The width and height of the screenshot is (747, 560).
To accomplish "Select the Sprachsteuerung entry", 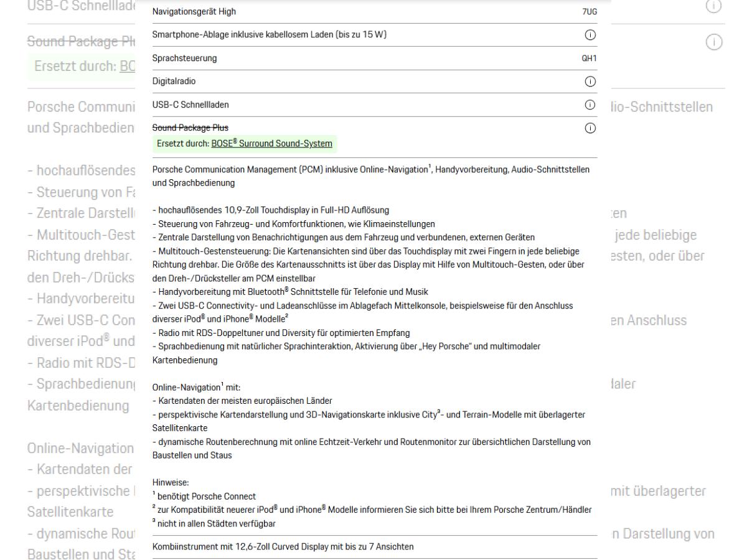I will click(373, 58).
